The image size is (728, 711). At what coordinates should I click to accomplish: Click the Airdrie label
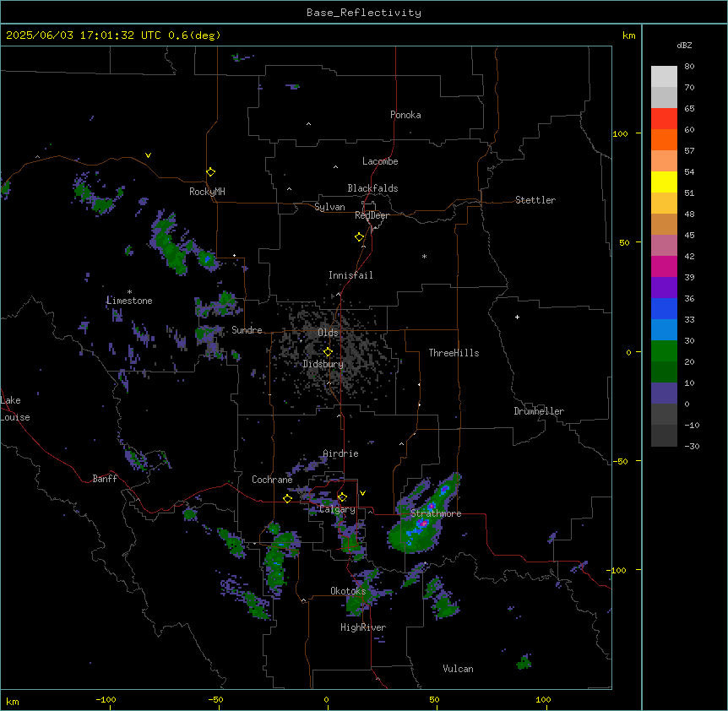tap(341, 453)
